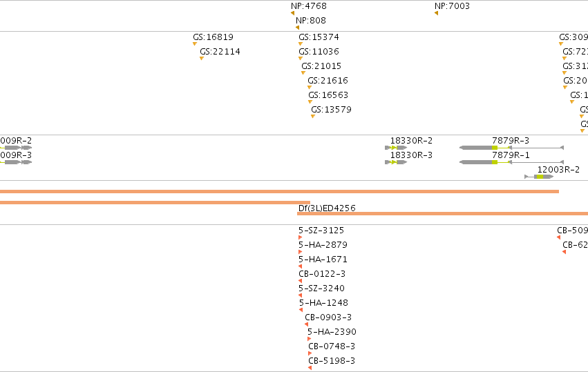
Task: Click the 009R-3 gene model glyph
Action: tap(16, 162)
